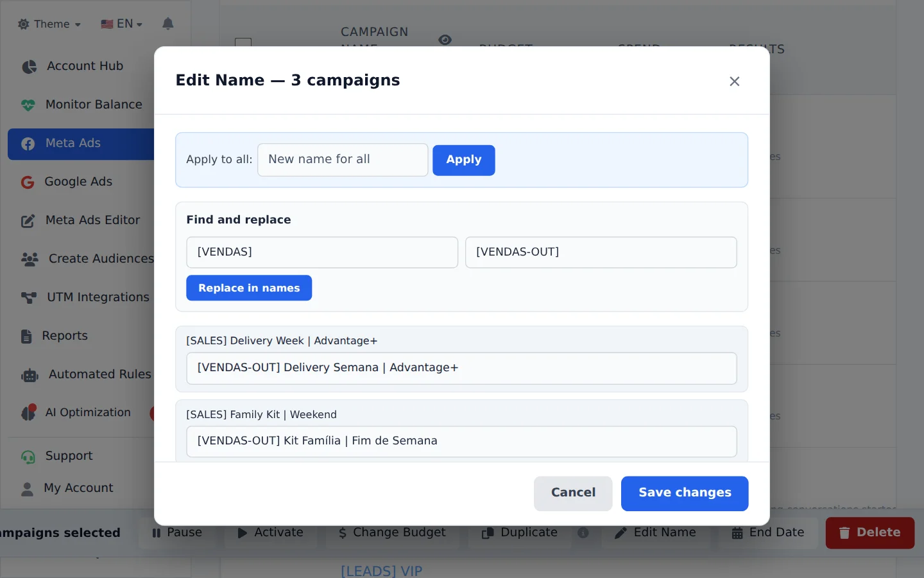Click Change Budget in bulk bar

tap(392, 533)
